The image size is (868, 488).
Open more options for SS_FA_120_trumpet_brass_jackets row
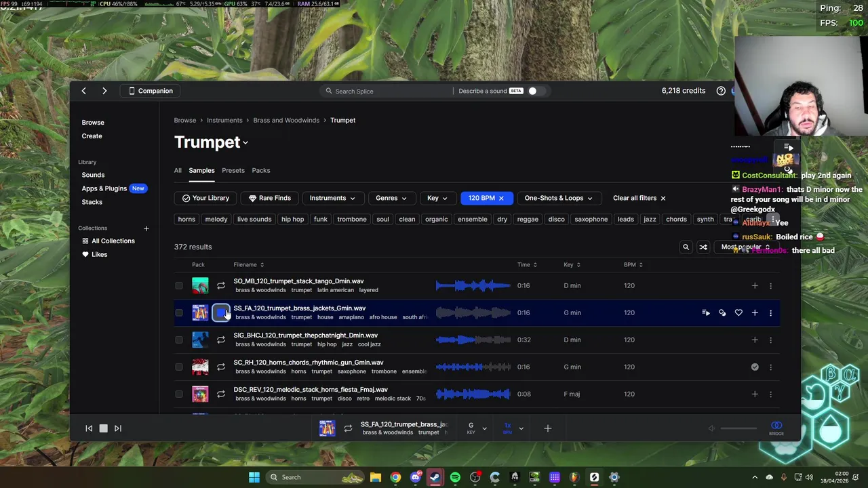[x=770, y=312]
